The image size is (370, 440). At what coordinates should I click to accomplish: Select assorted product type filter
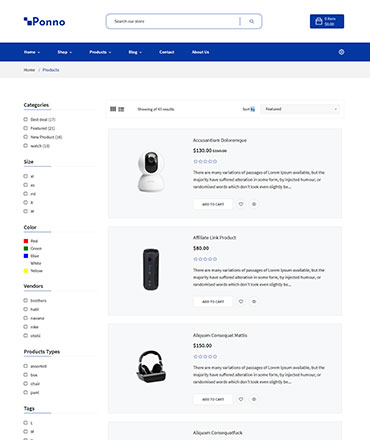[x=35, y=366]
